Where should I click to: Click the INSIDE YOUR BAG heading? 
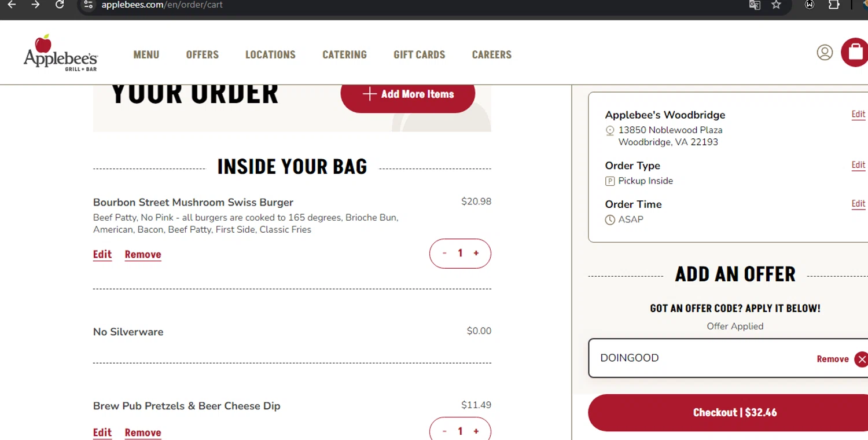click(x=292, y=167)
